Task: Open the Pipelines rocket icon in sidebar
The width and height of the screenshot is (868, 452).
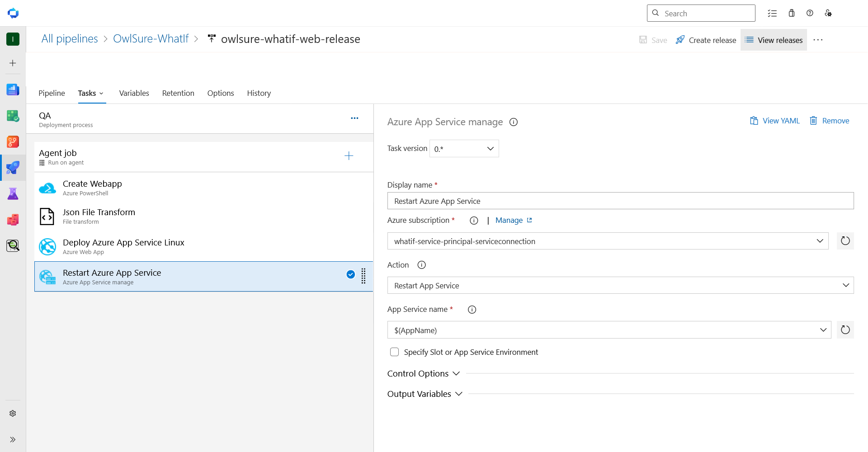Action: coord(13,168)
